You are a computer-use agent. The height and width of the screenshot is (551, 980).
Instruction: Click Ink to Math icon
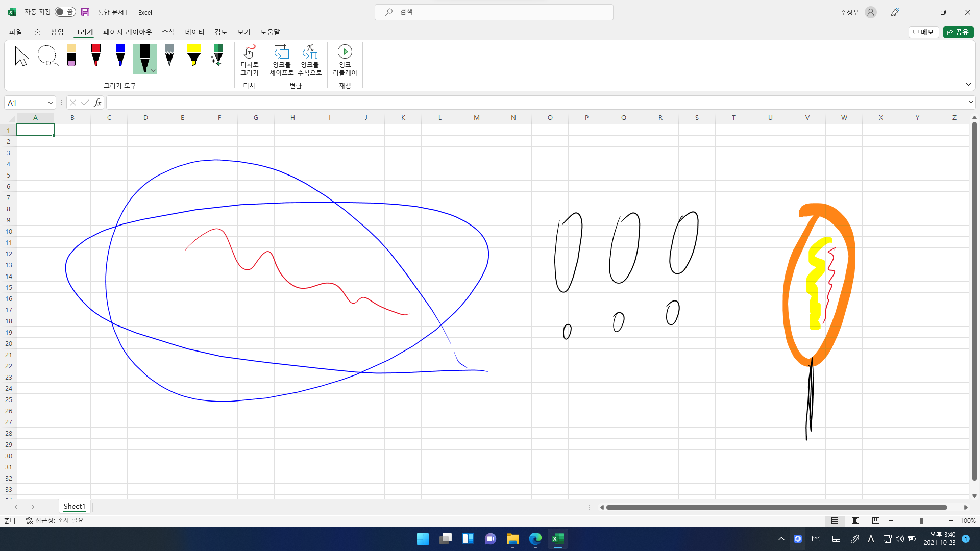[310, 52]
